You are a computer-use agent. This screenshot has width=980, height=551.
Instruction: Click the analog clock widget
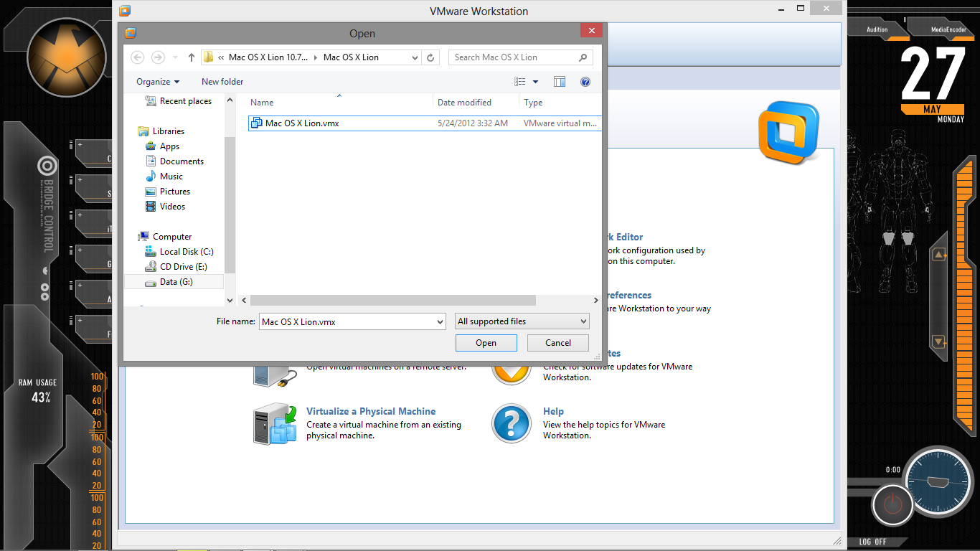tap(938, 481)
